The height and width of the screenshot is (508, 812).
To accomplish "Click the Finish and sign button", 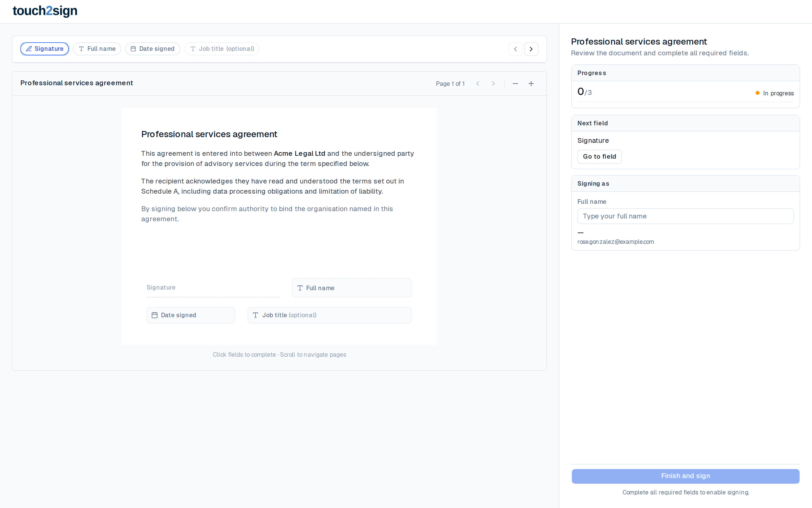I will (685, 476).
